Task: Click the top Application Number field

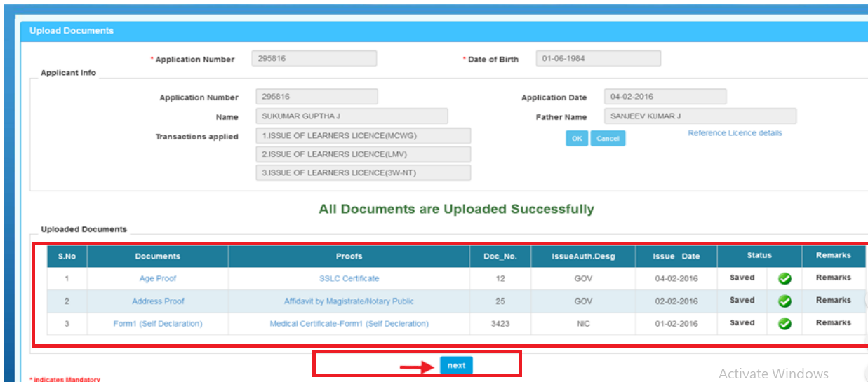Action: point(314,59)
